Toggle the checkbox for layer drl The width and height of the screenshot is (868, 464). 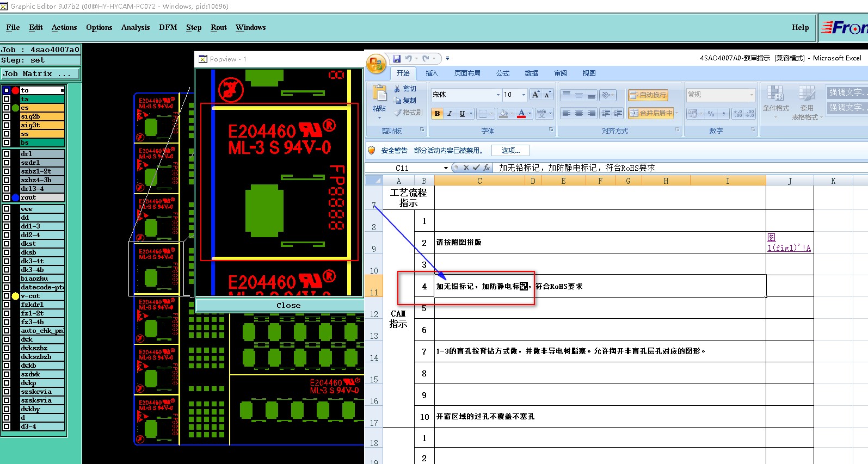(7, 154)
